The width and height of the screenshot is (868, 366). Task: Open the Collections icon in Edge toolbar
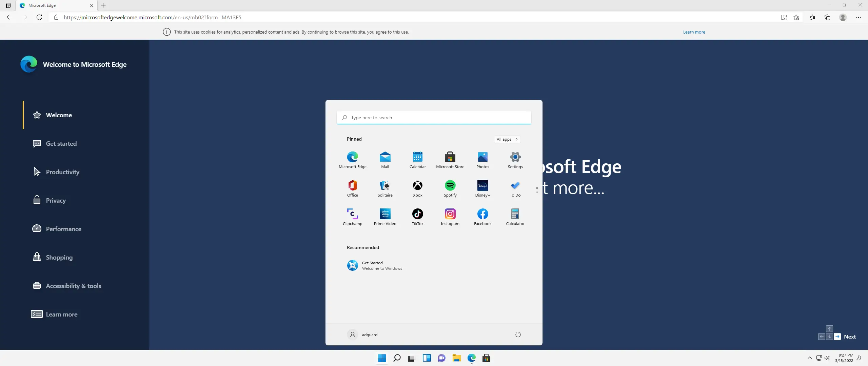(x=827, y=17)
